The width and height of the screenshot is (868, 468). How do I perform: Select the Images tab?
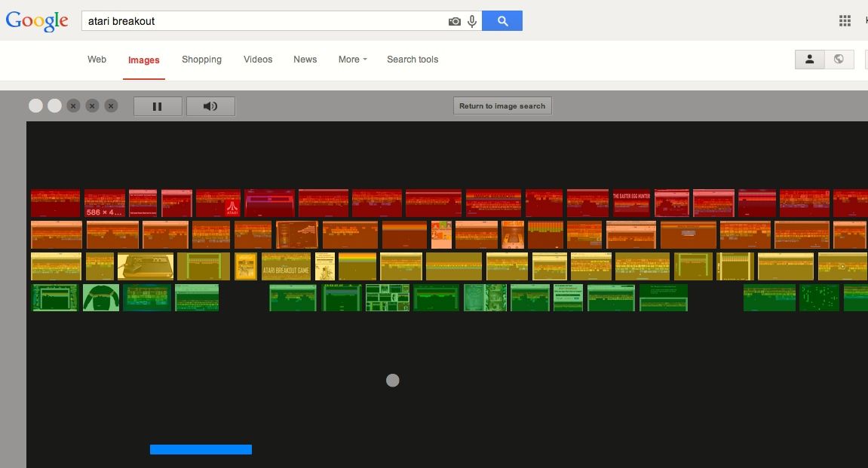(144, 60)
